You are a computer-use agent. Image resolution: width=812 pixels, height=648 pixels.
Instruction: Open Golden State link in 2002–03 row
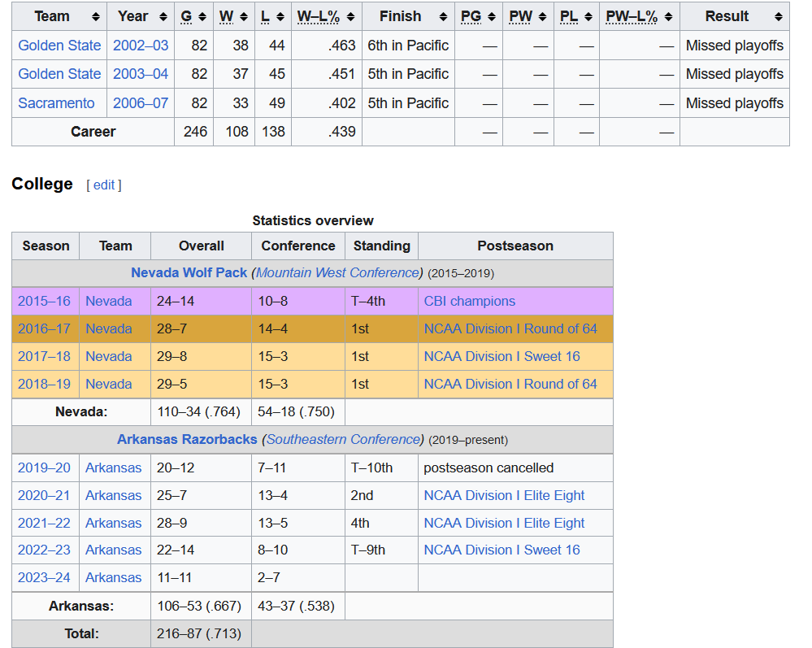coord(59,46)
